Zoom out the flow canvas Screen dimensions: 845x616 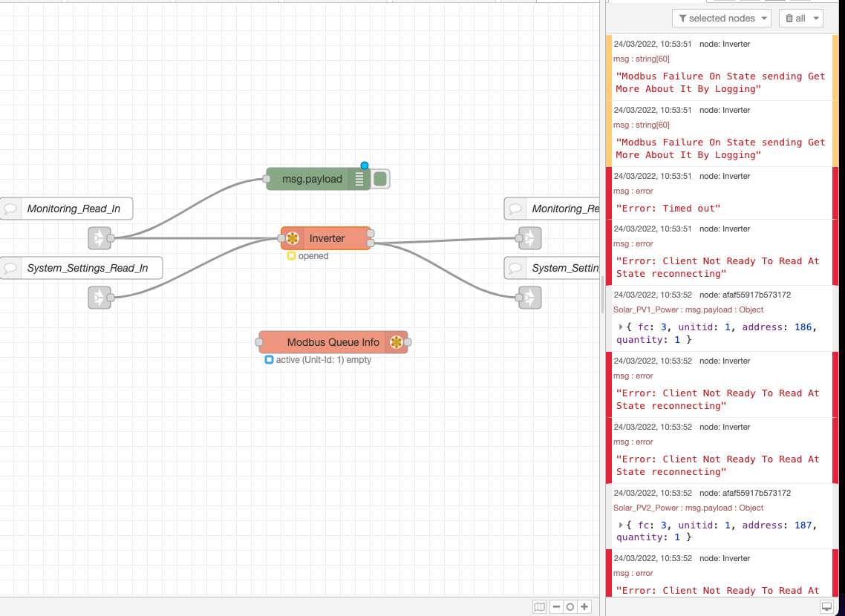(x=555, y=606)
